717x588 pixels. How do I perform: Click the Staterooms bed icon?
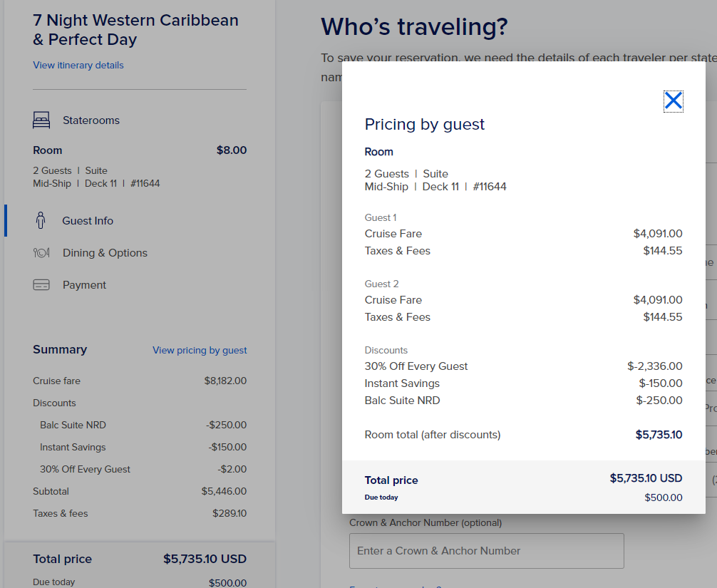[x=41, y=120]
